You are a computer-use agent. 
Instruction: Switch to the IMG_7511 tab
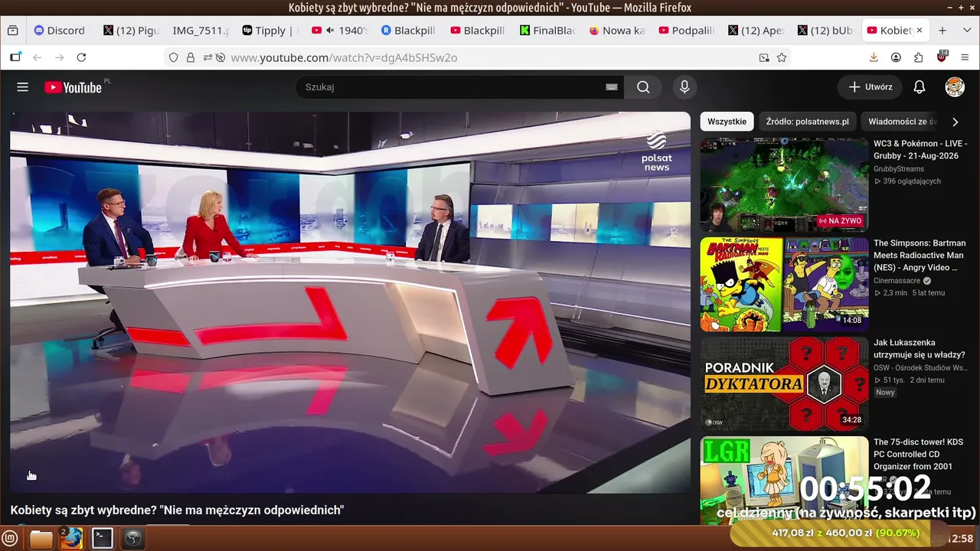click(198, 31)
